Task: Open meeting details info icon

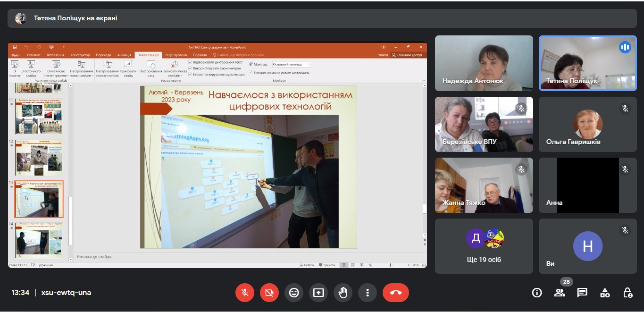Action: pos(537,293)
